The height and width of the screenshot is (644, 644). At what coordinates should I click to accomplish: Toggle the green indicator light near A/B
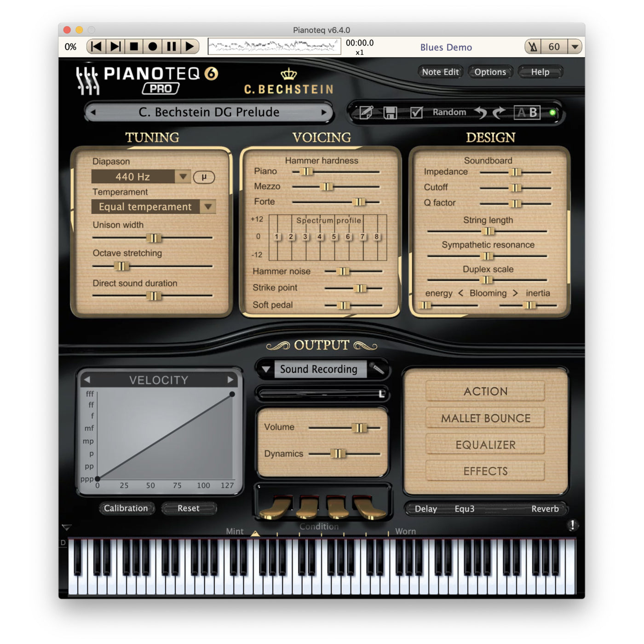(x=552, y=112)
